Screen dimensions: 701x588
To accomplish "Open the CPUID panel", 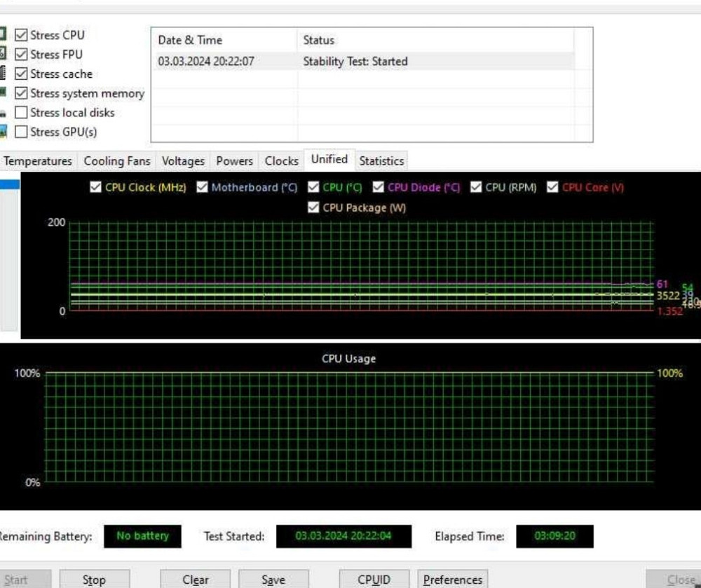I will 374,580.
